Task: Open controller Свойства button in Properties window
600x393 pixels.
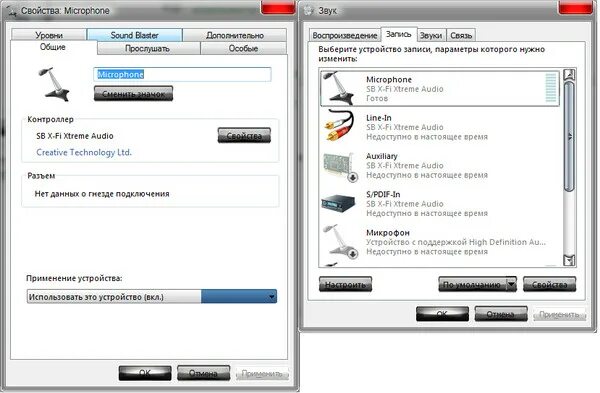Action: [244, 135]
